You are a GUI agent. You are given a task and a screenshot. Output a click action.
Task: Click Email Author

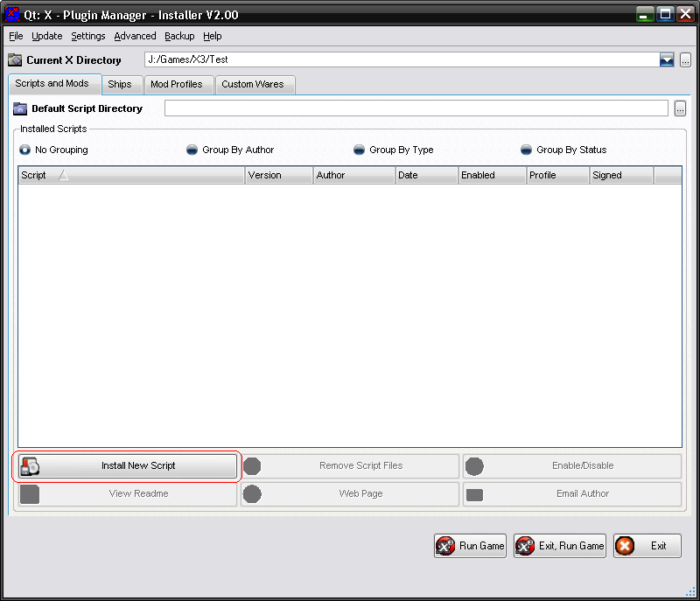tap(572, 494)
